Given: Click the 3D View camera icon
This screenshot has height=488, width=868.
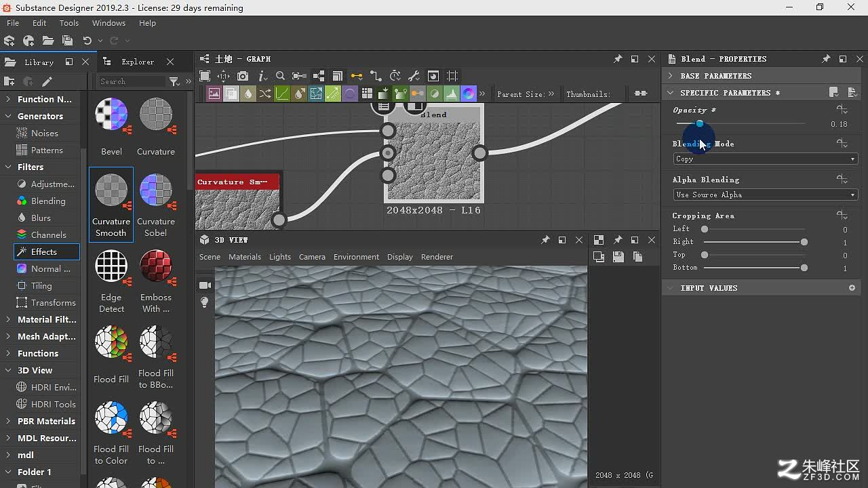Looking at the screenshot, I should pyautogui.click(x=205, y=285).
